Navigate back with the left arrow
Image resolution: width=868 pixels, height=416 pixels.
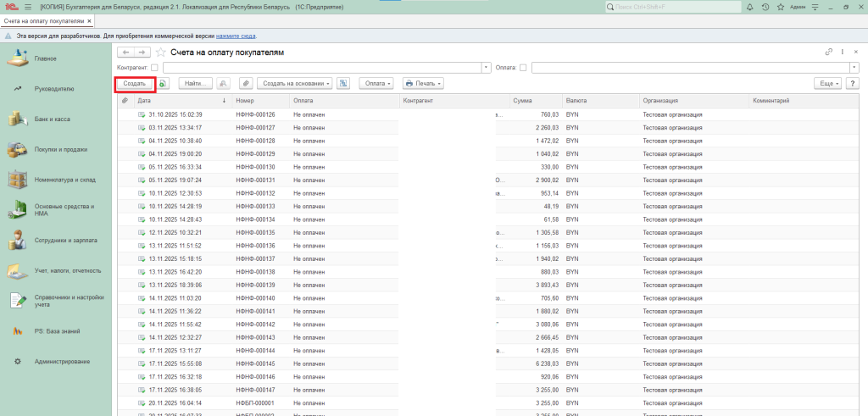125,53
